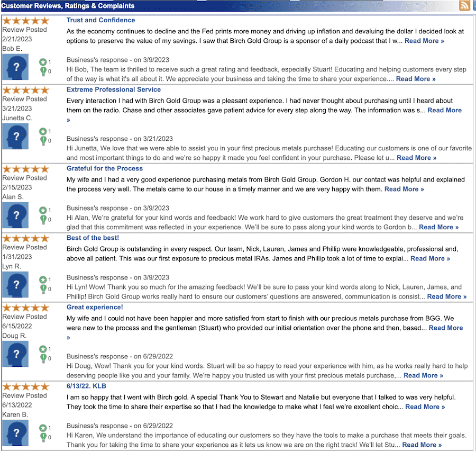
Task: Expand Read More on business response to Lyn
Action: click(447, 296)
